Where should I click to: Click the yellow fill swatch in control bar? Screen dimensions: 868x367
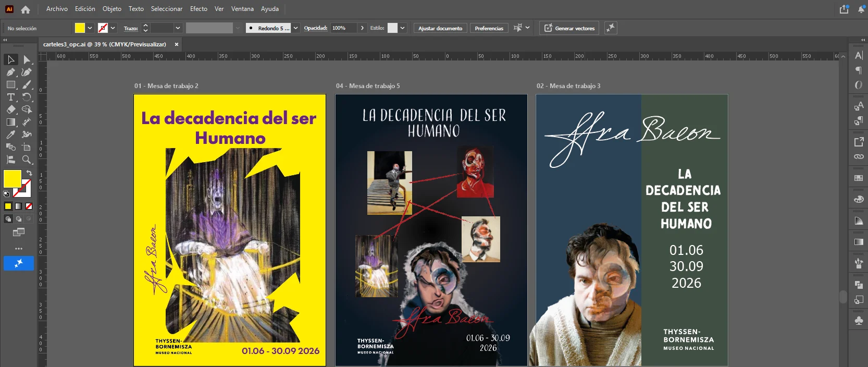(x=80, y=28)
